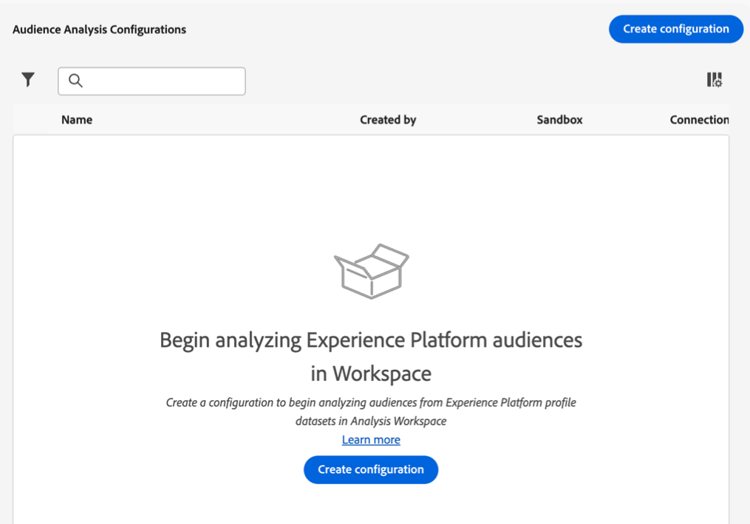Open the Learn more link
This screenshot has width=750, height=524.
[x=371, y=440]
